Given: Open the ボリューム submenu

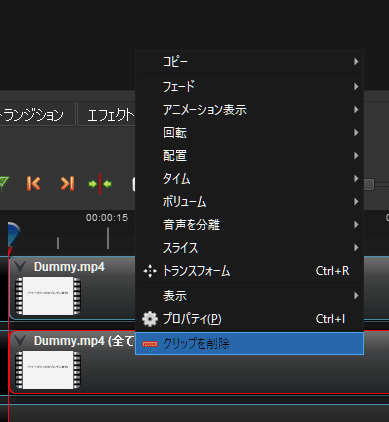Looking at the screenshot, I should pyautogui.click(x=249, y=202).
